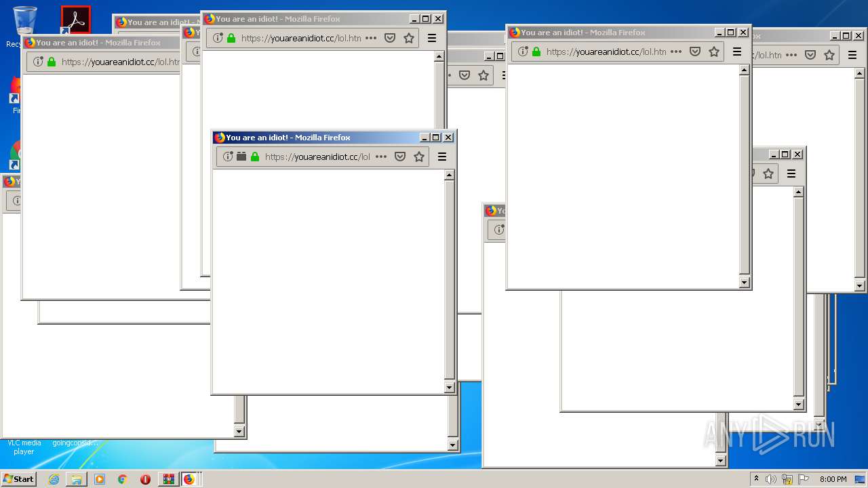Viewport: 868px width, 488px height.
Task: Open the network tray icon
Action: [x=787, y=479]
